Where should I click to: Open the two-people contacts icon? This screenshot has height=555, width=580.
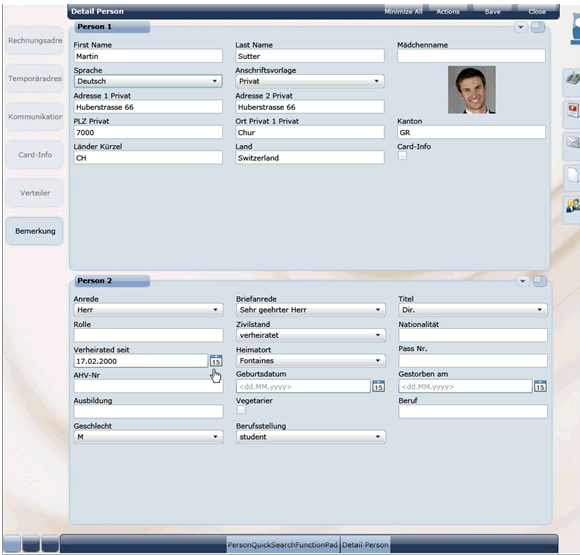pos(573,206)
